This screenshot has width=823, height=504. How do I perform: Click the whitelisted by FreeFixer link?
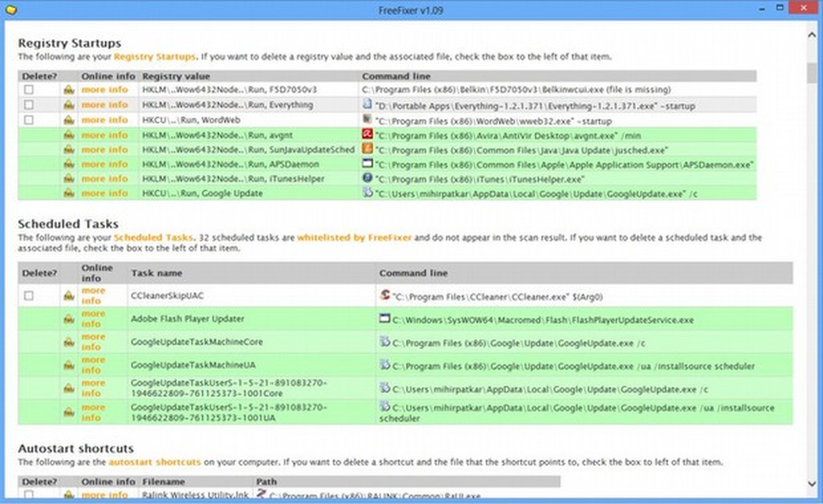[354, 238]
